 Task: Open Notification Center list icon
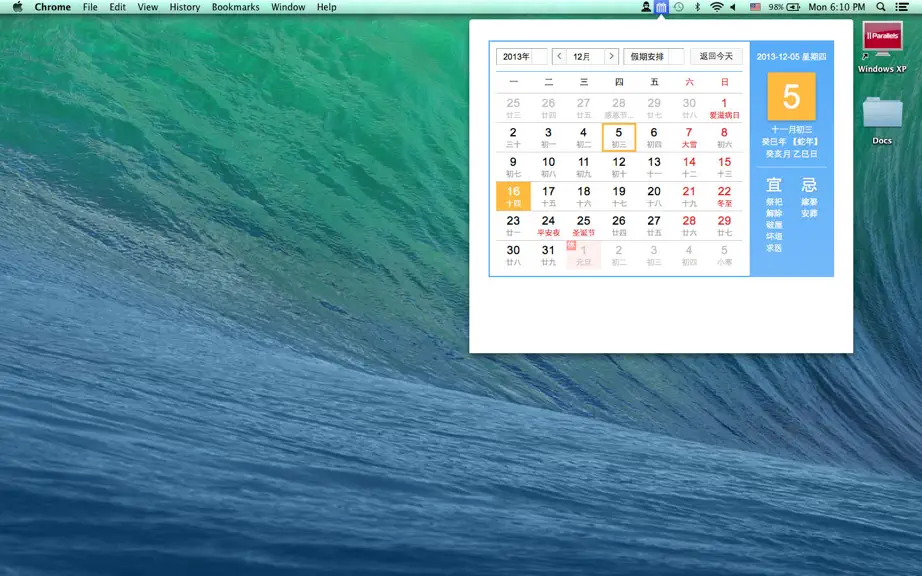pos(901,7)
